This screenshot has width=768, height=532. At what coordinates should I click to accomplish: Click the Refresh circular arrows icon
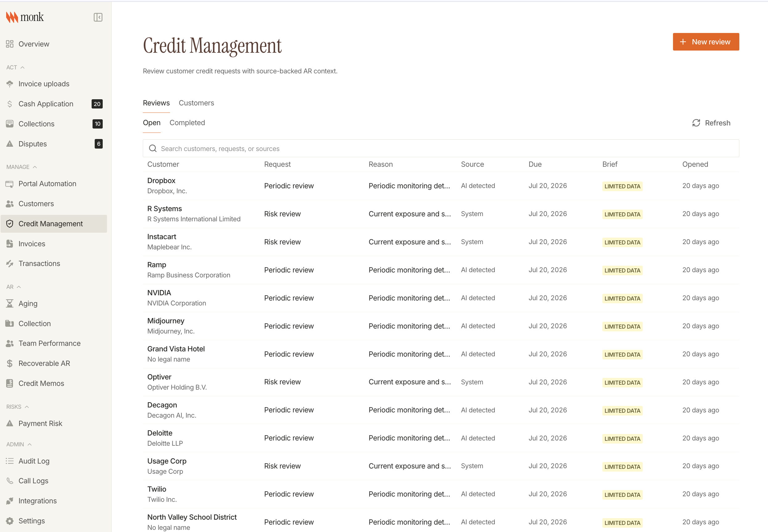tap(696, 123)
